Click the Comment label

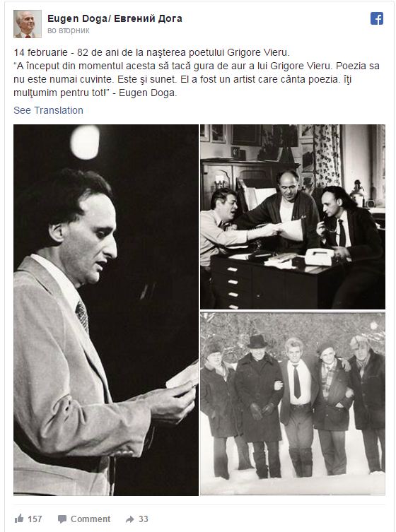(91, 519)
